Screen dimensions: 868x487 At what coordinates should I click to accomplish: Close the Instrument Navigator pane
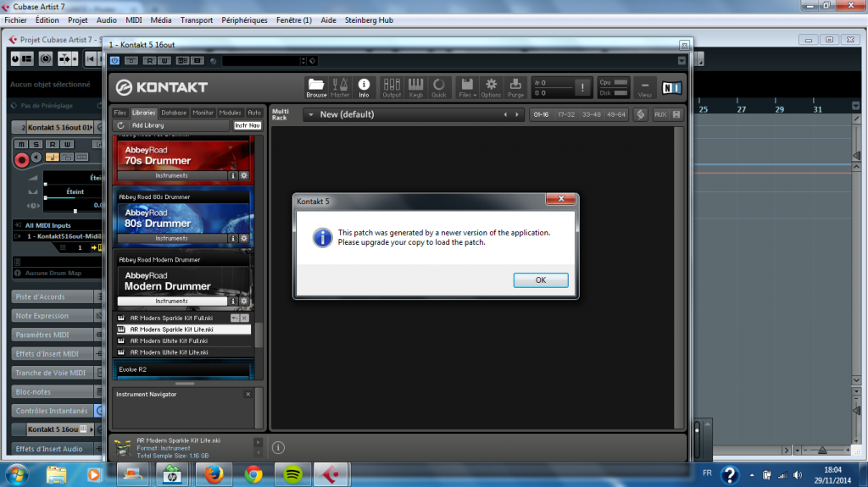[x=248, y=394]
